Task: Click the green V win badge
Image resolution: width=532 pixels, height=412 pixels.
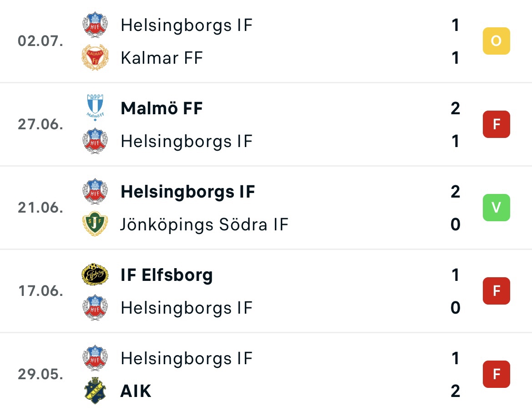Action: pyautogui.click(x=496, y=207)
